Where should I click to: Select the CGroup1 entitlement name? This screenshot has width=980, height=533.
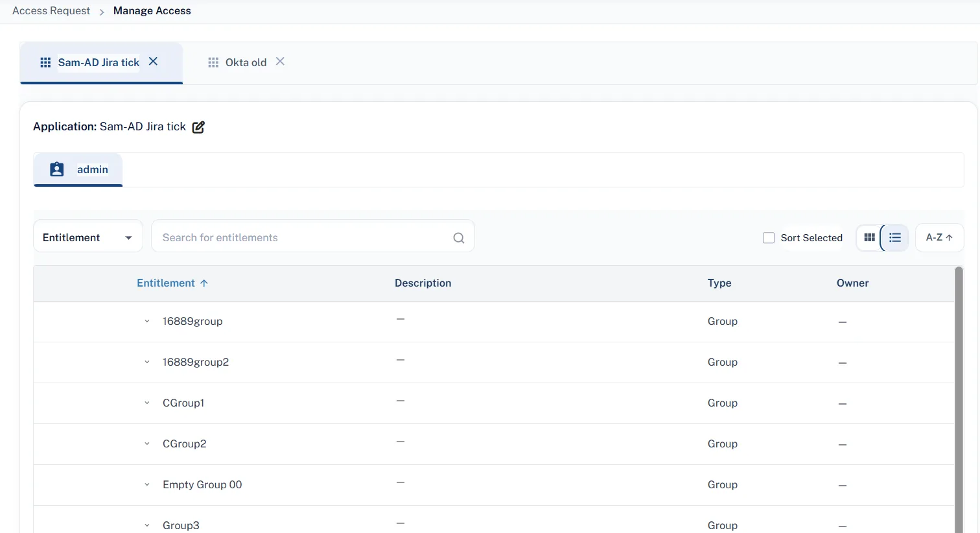click(x=183, y=403)
